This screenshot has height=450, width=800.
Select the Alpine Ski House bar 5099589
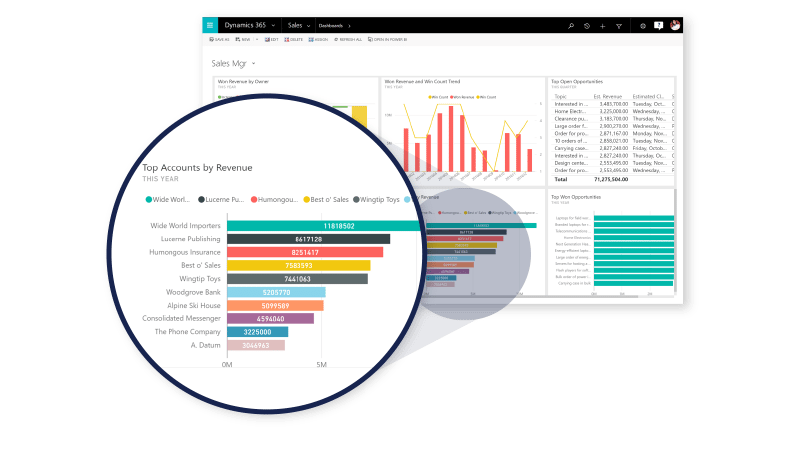click(x=276, y=306)
